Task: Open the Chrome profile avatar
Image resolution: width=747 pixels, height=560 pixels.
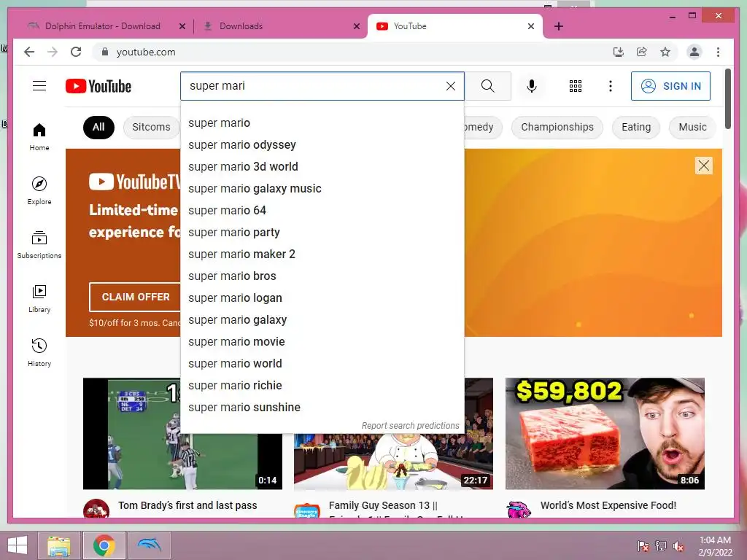Action: click(694, 52)
